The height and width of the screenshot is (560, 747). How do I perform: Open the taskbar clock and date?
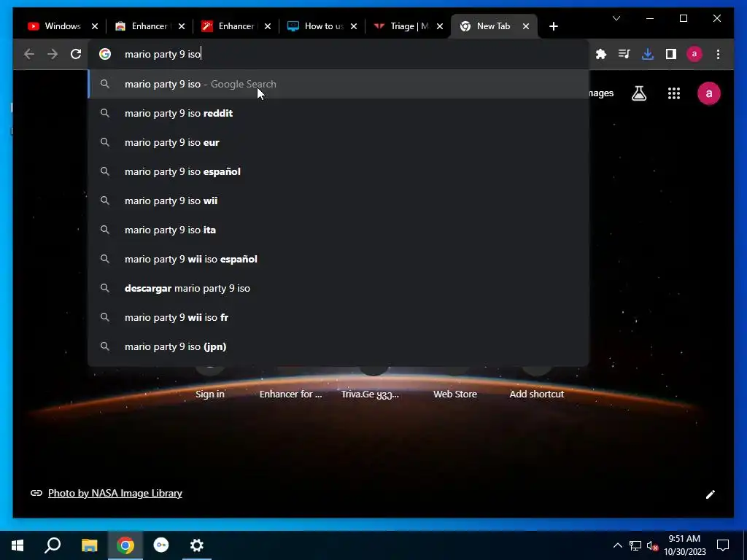pyautogui.click(x=684, y=545)
